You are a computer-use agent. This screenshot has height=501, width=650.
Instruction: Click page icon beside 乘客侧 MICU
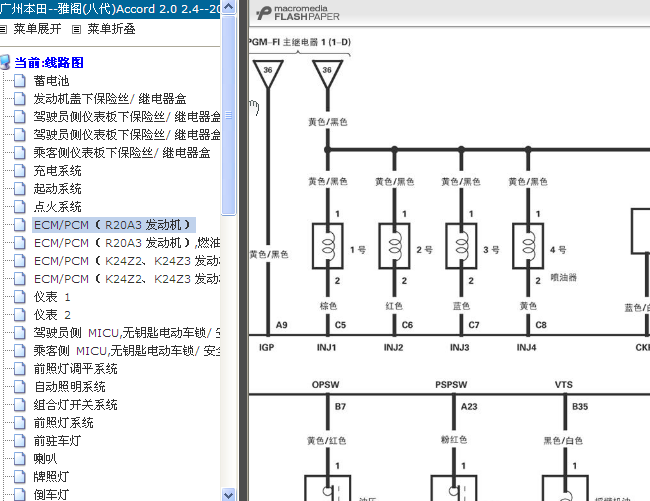click(19, 351)
